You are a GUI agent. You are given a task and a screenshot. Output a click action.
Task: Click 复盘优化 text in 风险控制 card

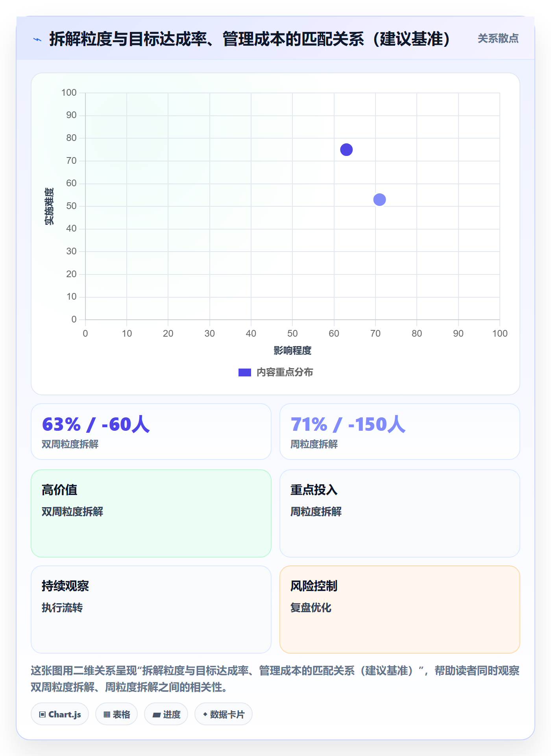tap(311, 608)
